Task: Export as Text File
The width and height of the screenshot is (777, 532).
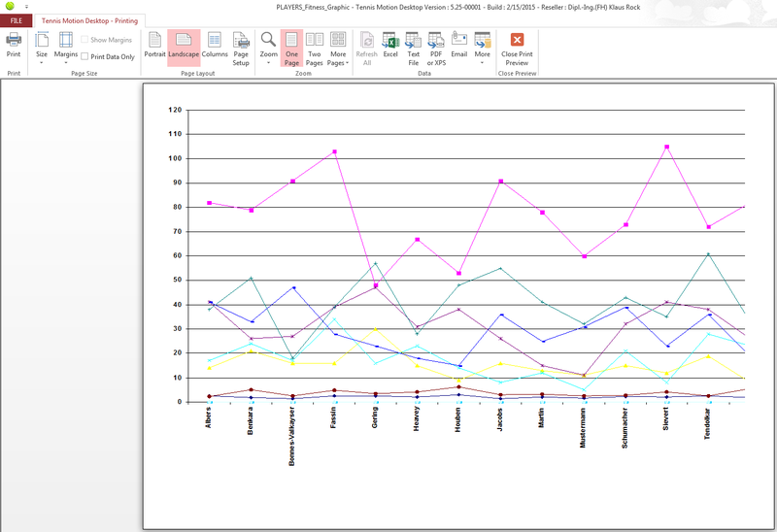Action: coord(413,45)
